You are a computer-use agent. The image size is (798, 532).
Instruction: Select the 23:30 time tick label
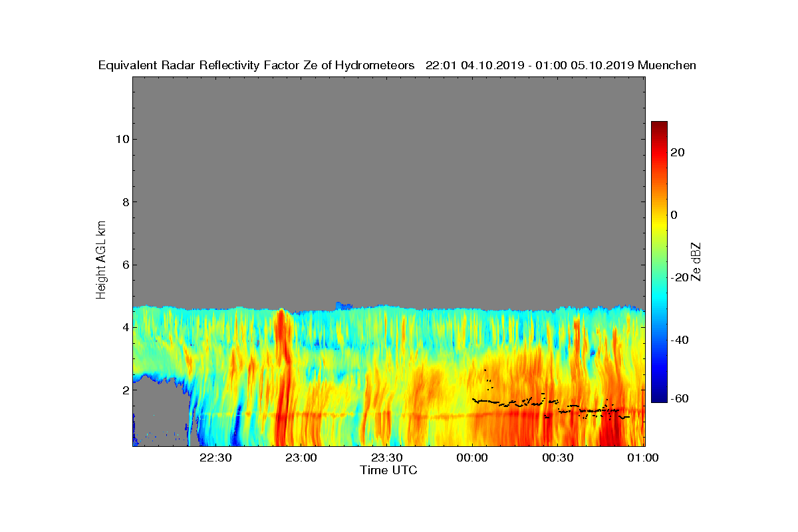point(386,458)
